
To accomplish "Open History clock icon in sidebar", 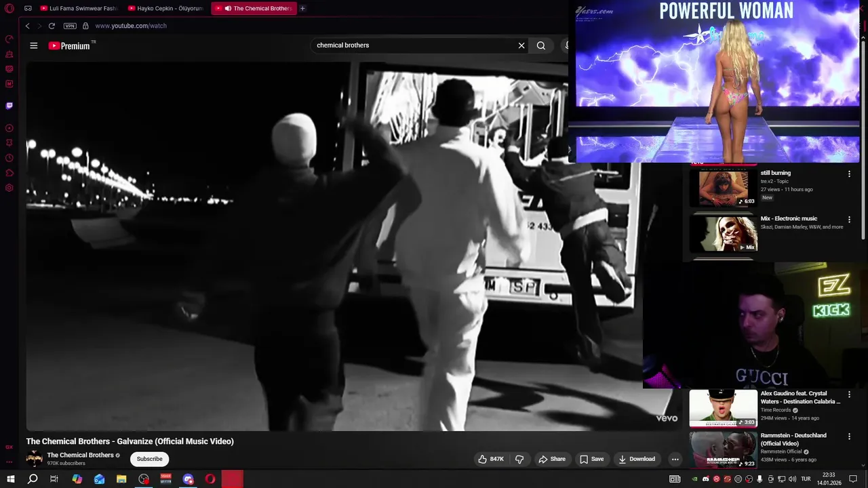I will pyautogui.click(x=9, y=158).
